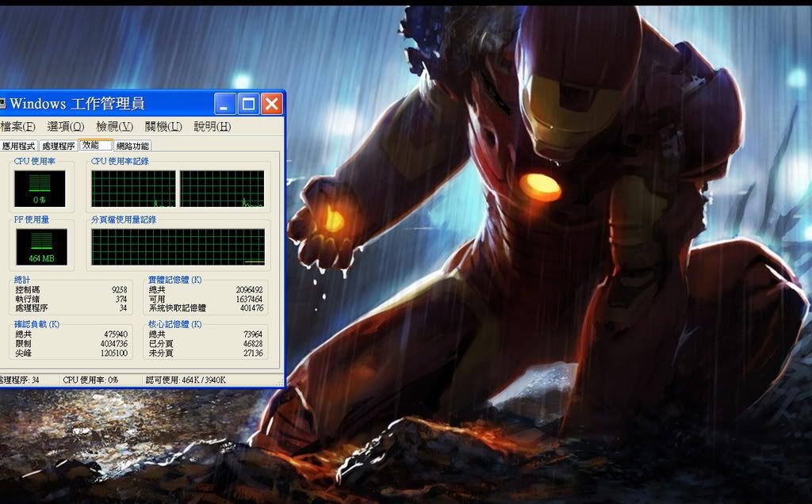This screenshot has width=812, height=504.
Task: Open the 檔案(F) menu
Action: [x=17, y=127]
